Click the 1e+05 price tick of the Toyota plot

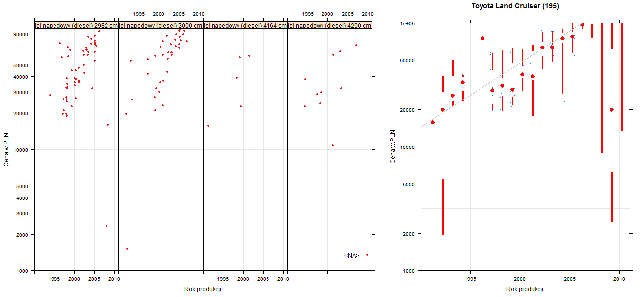pos(408,23)
